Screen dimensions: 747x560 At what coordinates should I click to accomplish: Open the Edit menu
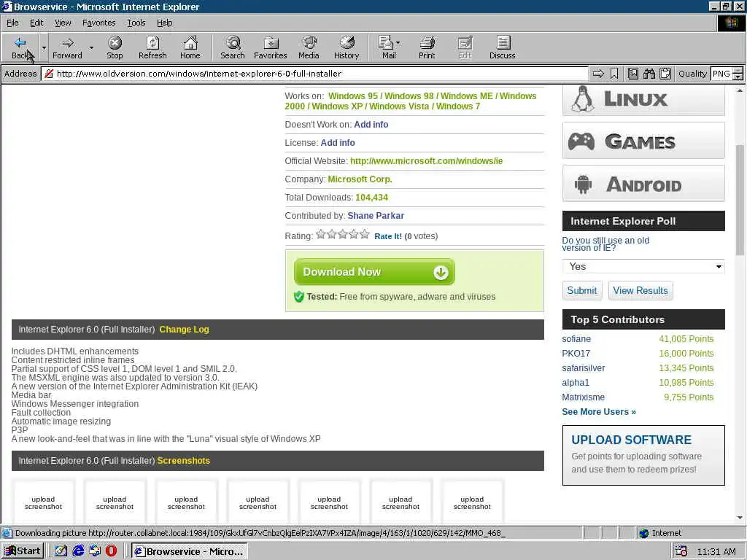point(36,23)
